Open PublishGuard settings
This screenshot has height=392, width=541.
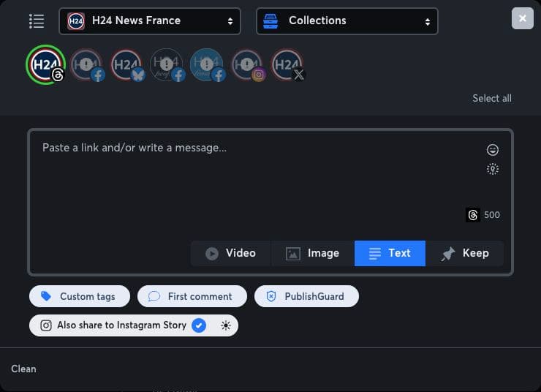pyautogui.click(x=306, y=296)
